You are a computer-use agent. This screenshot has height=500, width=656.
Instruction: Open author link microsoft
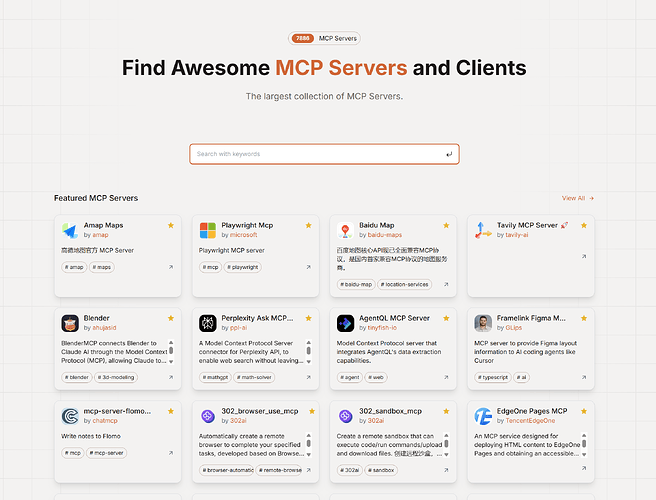[243, 235]
